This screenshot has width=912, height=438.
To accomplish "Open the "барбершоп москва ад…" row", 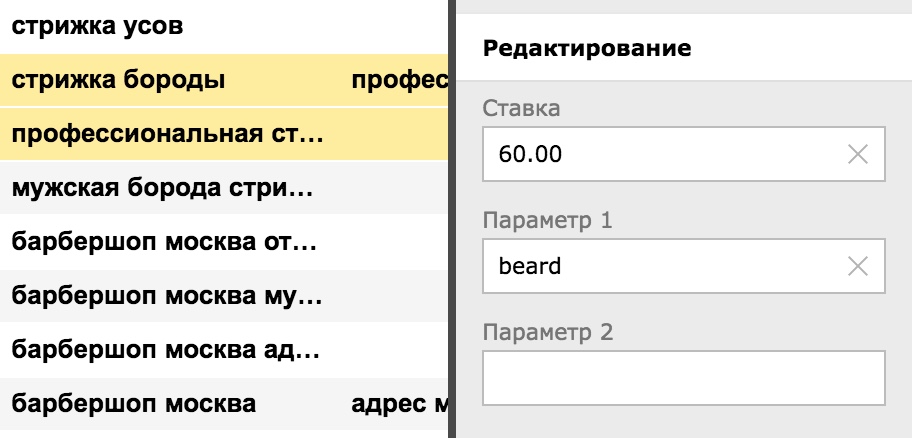I will (x=165, y=350).
